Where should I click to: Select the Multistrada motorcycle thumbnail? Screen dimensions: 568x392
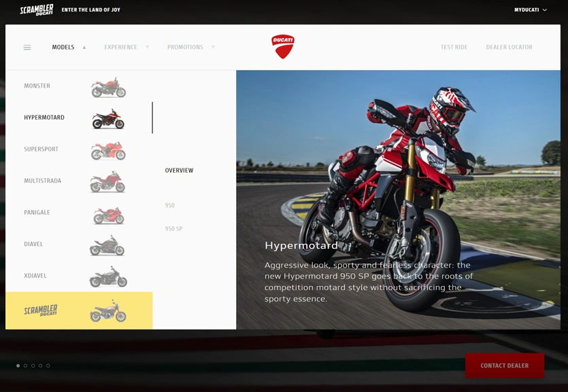click(x=107, y=182)
